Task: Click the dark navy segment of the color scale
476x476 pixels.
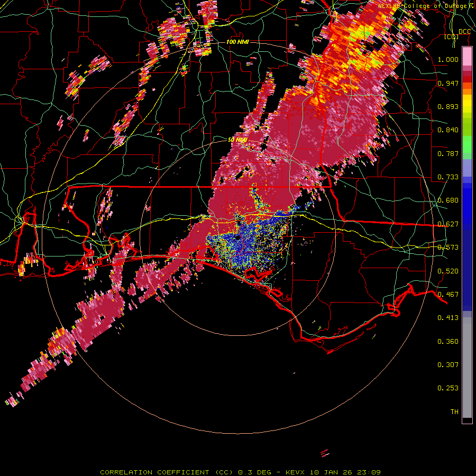Action: click(467, 270)
